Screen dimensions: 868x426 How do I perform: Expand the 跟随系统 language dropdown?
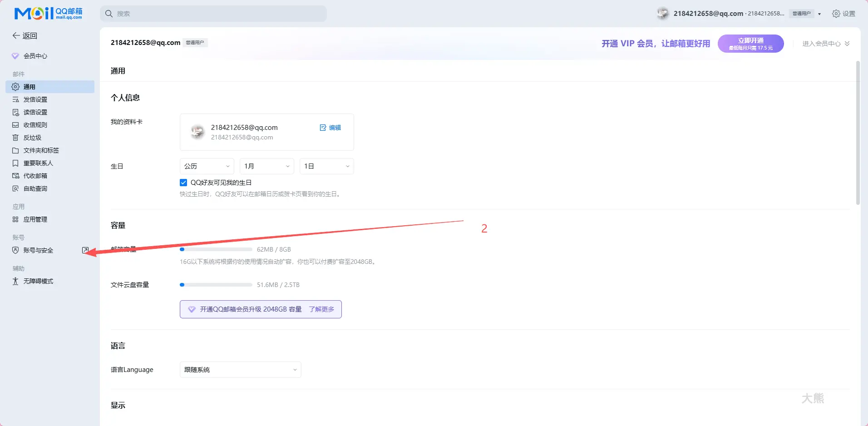240,370
